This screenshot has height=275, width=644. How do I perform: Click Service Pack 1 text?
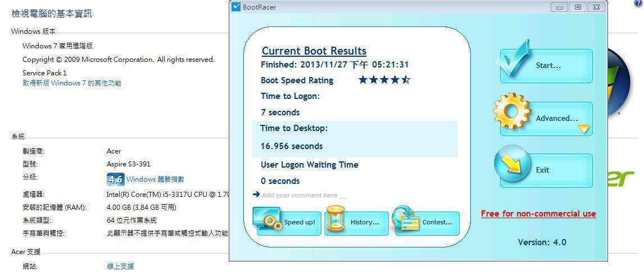click(x=45, y=73)
